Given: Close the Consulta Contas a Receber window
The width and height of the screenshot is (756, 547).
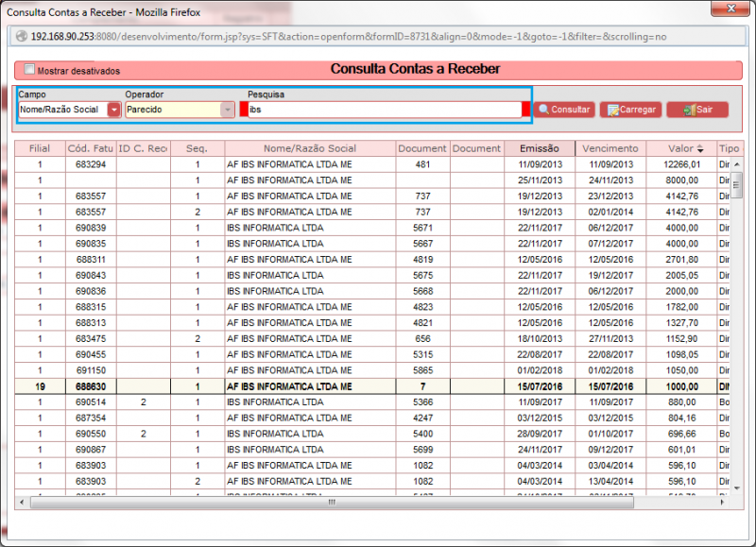Looking at the screenshot, I should coord(730,9).
